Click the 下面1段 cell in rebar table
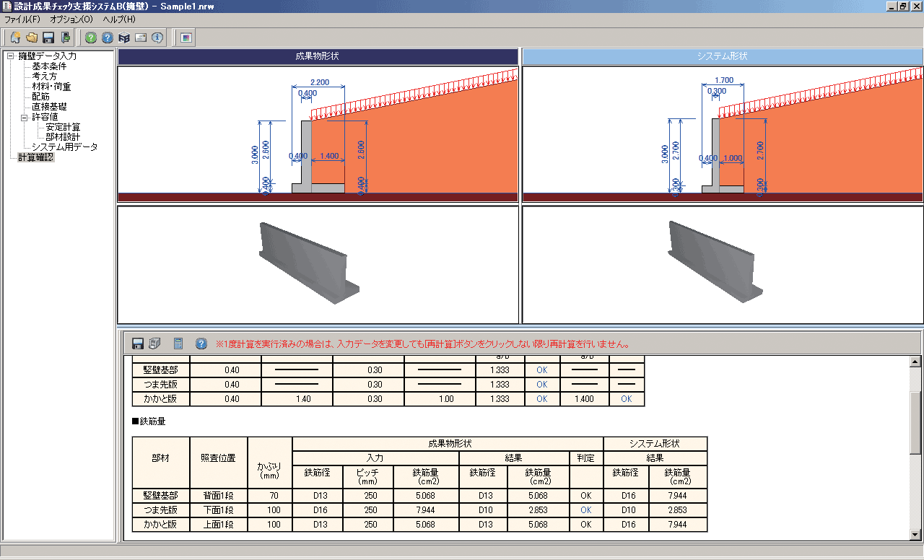 tap(219, 510)
